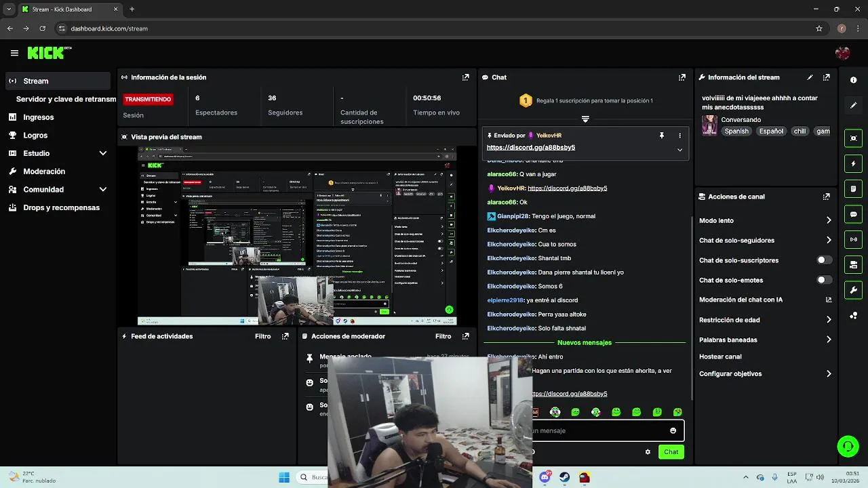Open YeikovHR's discord link in chat

tap(567, 188)
